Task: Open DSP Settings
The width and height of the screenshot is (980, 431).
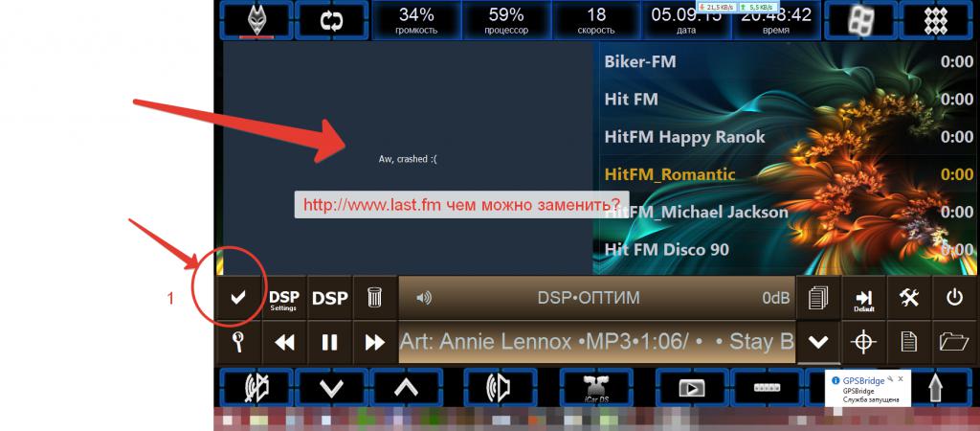Action: pos(284,299)
